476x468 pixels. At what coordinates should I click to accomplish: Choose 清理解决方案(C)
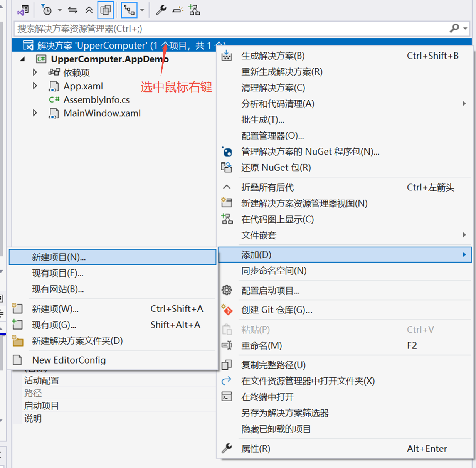point(345,88)
